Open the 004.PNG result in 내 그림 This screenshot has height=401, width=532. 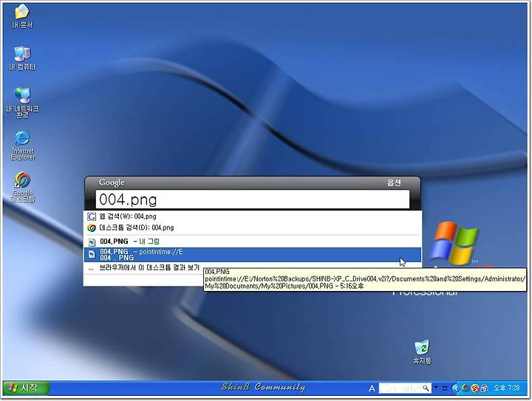coord(253,241)
